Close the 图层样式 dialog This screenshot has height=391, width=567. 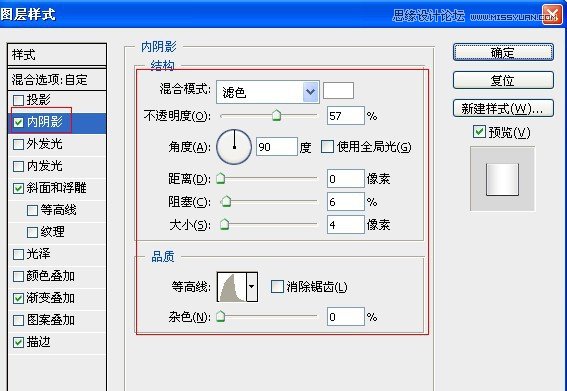pyautogui.click(x=552, y=15)
